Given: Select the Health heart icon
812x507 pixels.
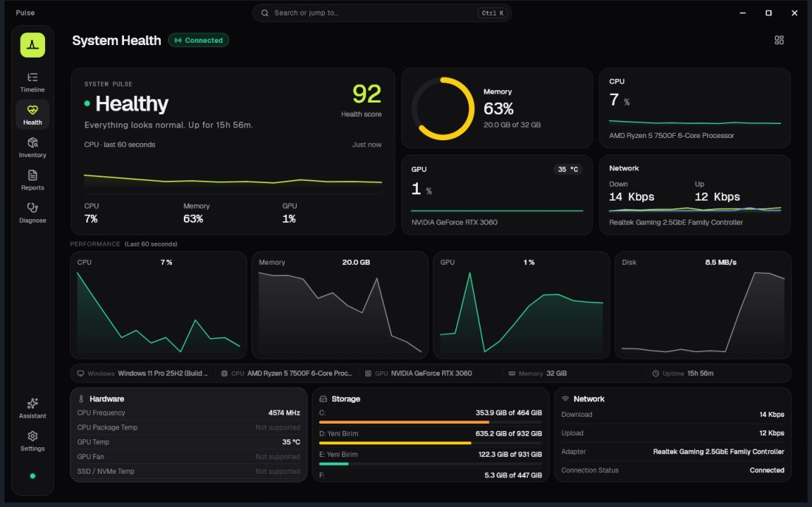Looking at the screenshot, I should [32, 110].
